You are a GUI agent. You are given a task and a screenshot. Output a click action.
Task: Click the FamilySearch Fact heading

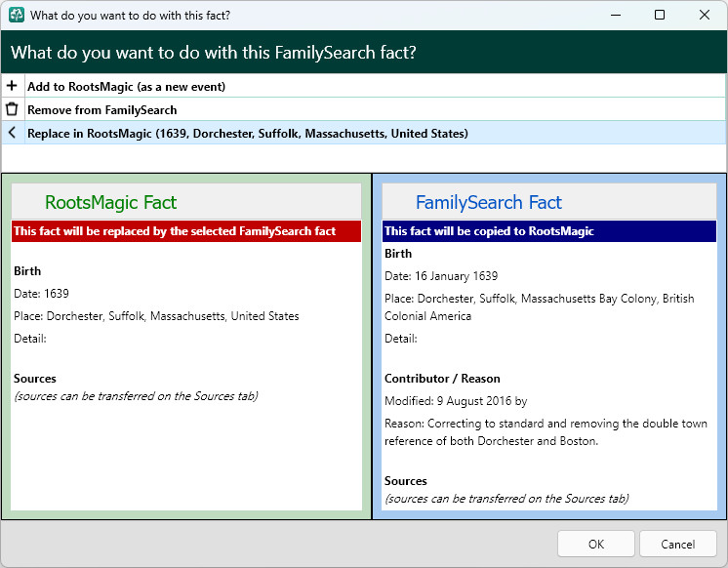489,202
